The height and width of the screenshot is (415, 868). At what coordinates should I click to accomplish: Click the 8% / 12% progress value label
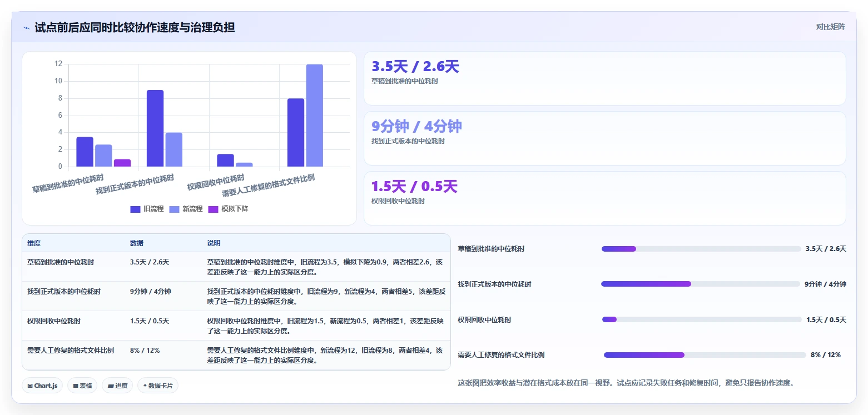(x=826, y=355)
